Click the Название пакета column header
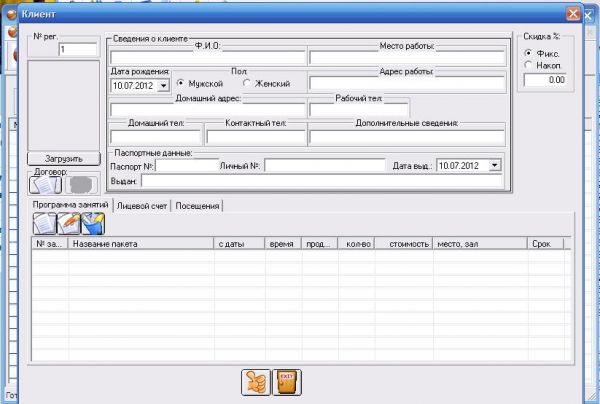600x404 pixels. (x=140, y=243)
